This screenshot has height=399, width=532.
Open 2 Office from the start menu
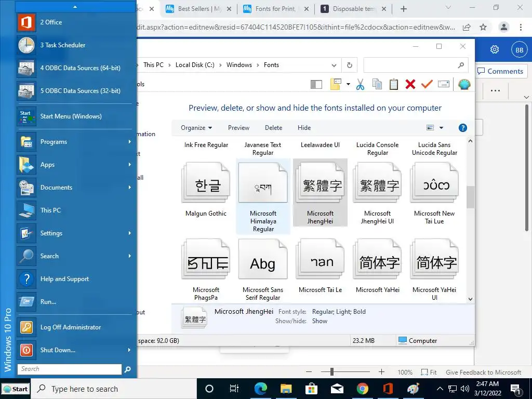click(76, 22)
